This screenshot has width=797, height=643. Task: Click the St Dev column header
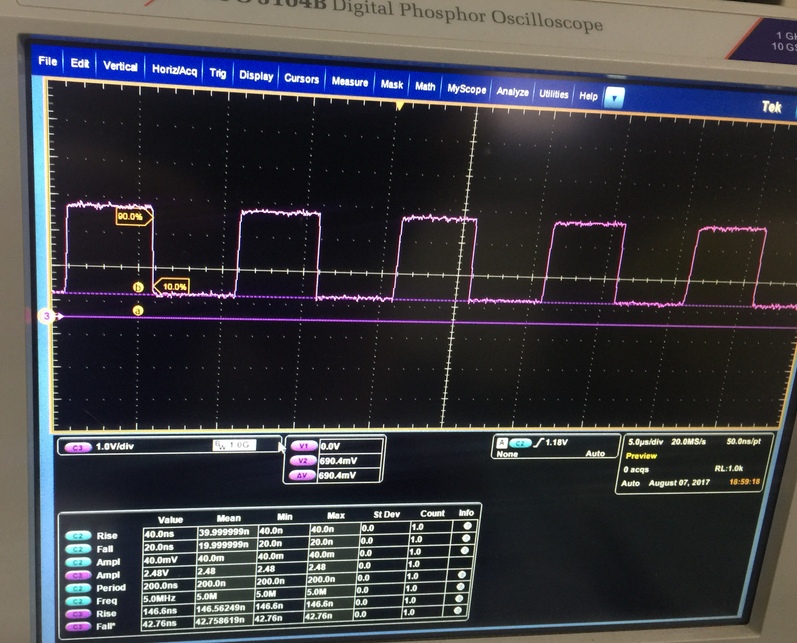(386, 514)
